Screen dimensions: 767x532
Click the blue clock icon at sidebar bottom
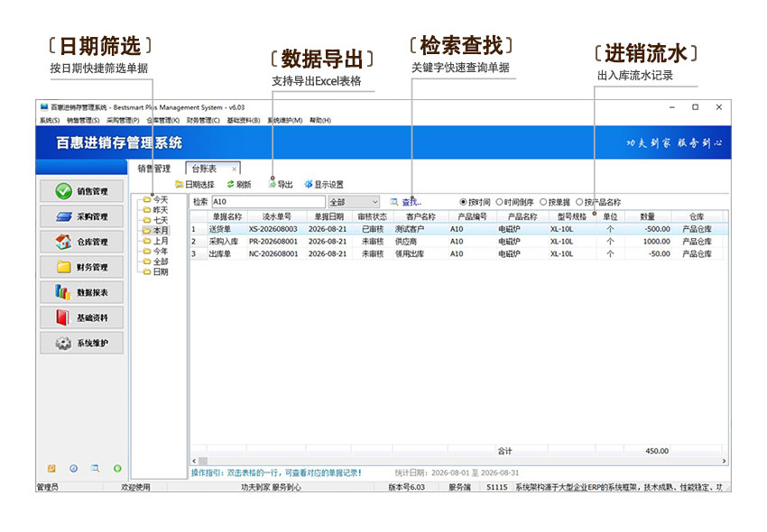pyautogui.click(x=73, y=469)
